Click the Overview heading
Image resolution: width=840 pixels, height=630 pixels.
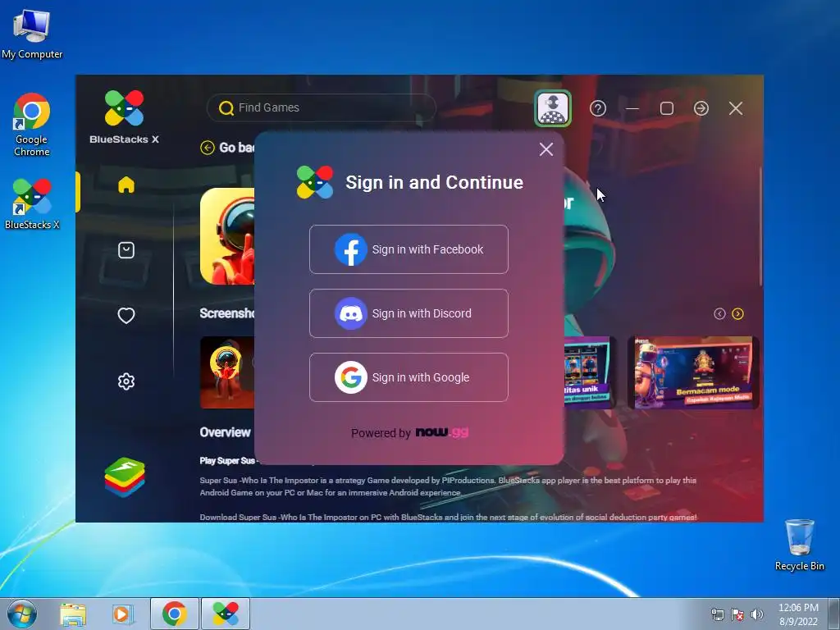tap(225, 432)
